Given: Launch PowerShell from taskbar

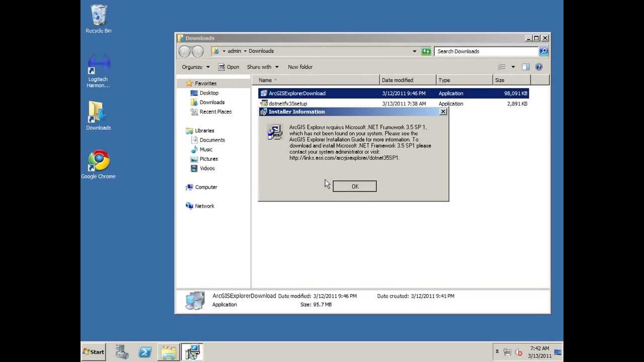Looking at the screenshot, I should click(x=145, y=352).
